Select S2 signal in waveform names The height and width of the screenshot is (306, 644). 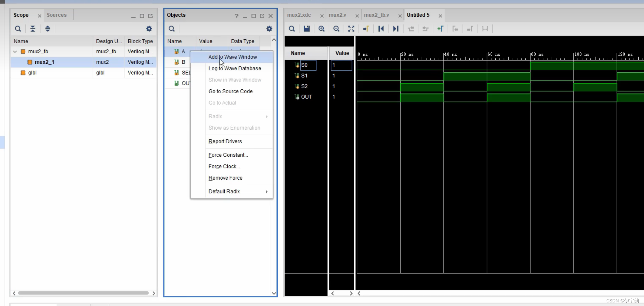coord(304,86)
